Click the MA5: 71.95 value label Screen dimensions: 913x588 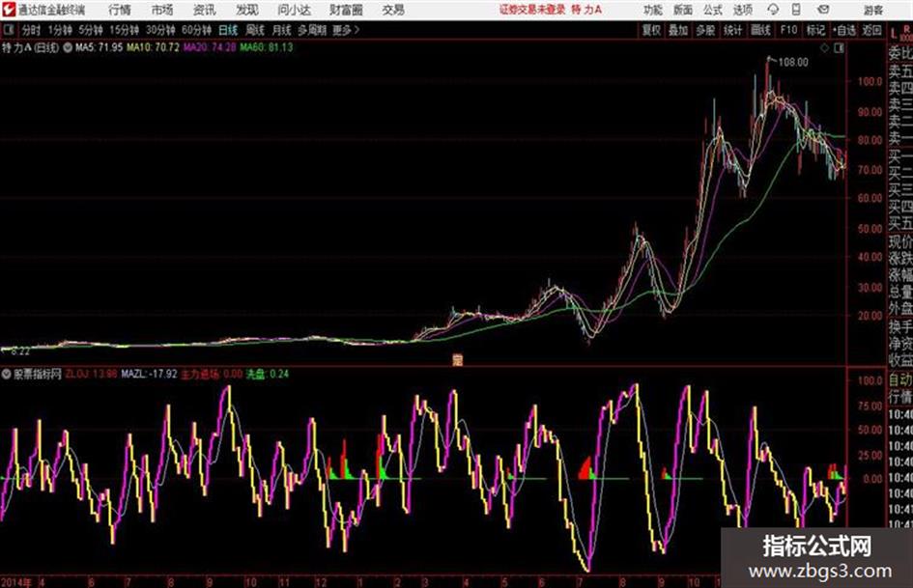click(x=99, y=47)
